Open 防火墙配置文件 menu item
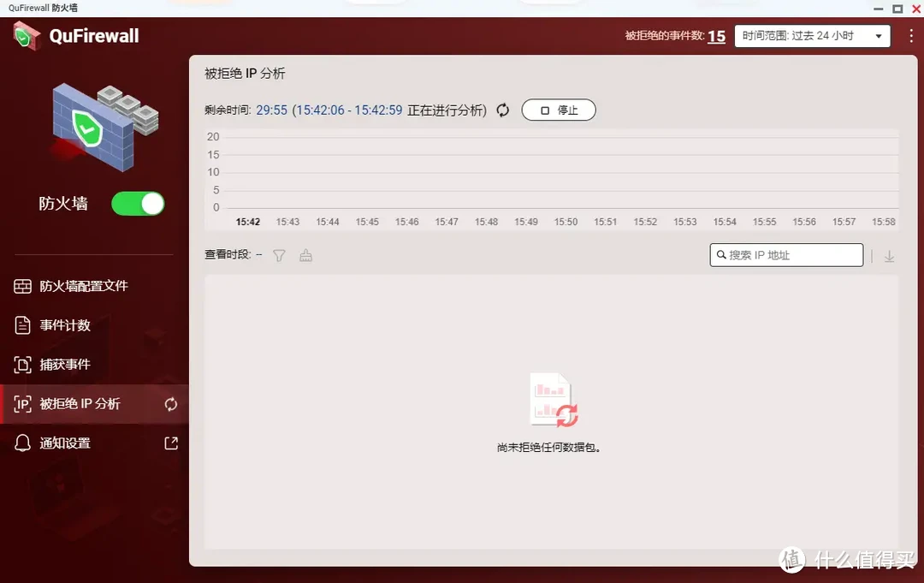This screenshot has height=583, width=924. point(94,286)
